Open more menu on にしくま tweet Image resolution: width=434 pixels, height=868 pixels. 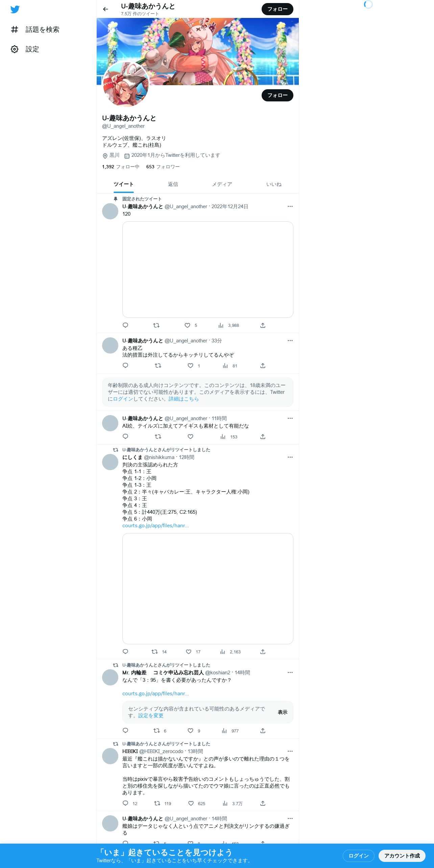pyautogui.click(x=290, y=457)
